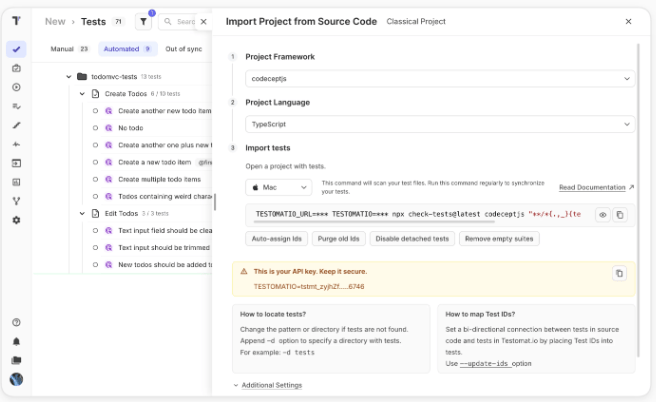
Task: Open the Project Language TypeScript dropdown
Action: click(x=440, y=124)
